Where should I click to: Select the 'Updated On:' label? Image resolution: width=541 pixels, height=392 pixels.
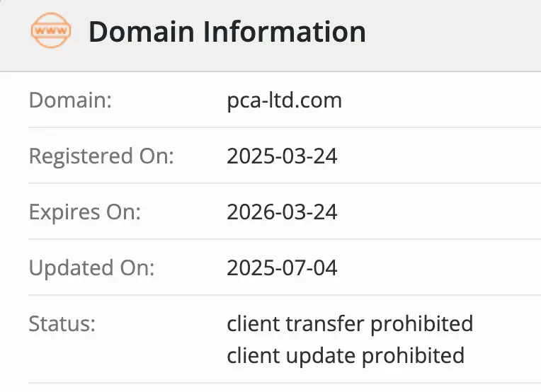pyautogui.click(x=91, y=268)
